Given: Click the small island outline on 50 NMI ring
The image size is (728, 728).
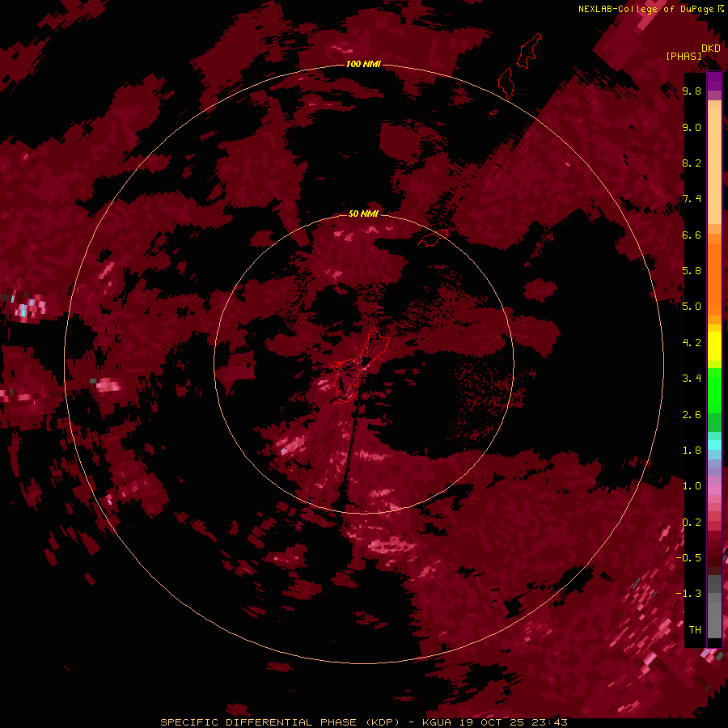Looking at the screenshot, I should pyautogui.click(x=433, y=237).
